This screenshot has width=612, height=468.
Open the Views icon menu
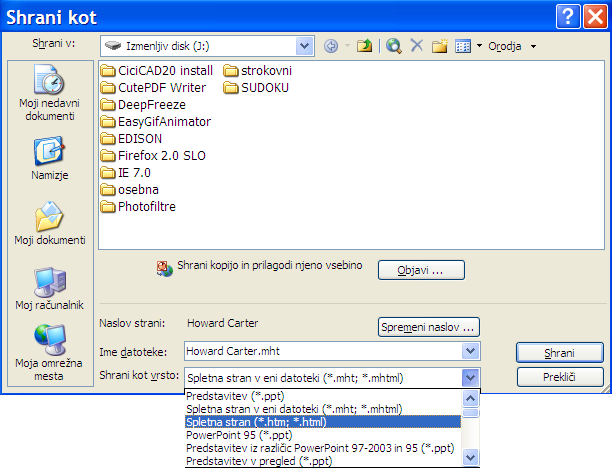tap(467, 46)
